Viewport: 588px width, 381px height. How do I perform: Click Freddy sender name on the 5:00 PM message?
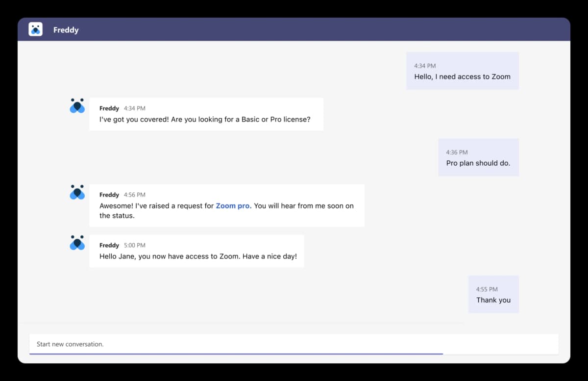tap(109, 245)
